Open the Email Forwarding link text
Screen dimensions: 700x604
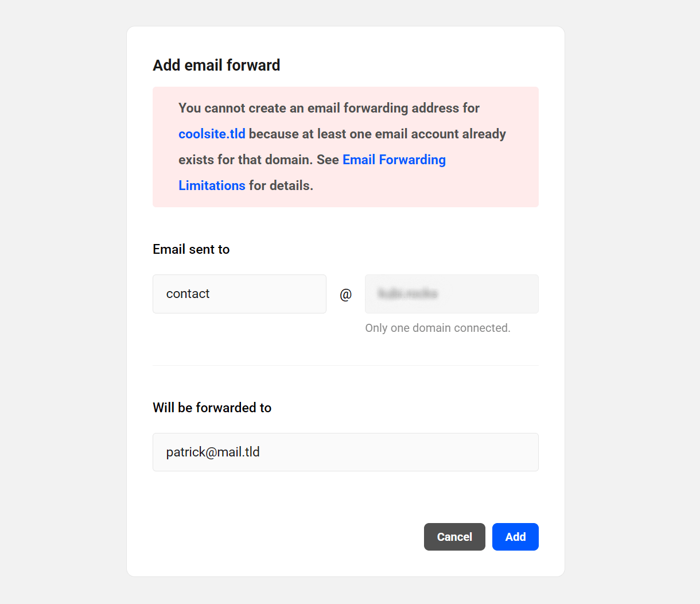394,160
